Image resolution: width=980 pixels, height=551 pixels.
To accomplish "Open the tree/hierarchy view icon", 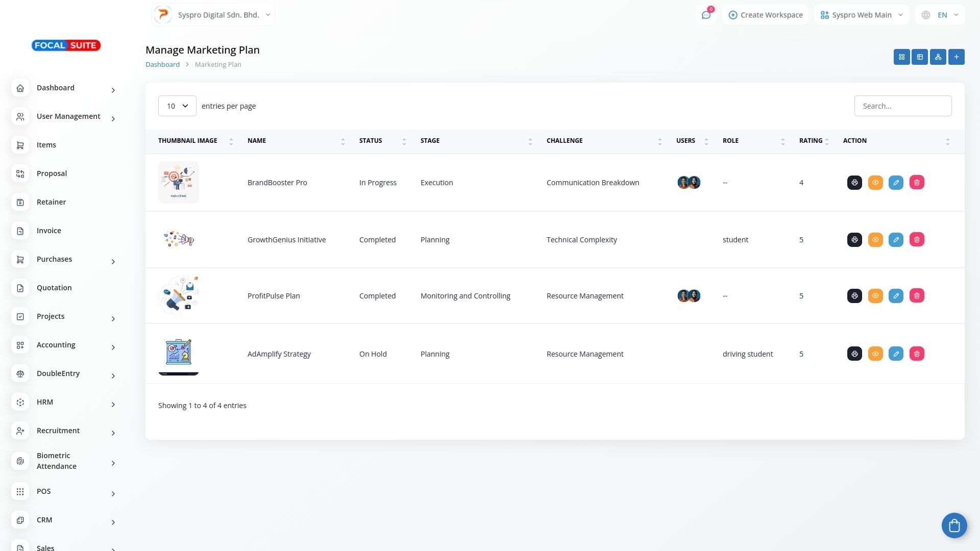I will click(x=938, y=57).
